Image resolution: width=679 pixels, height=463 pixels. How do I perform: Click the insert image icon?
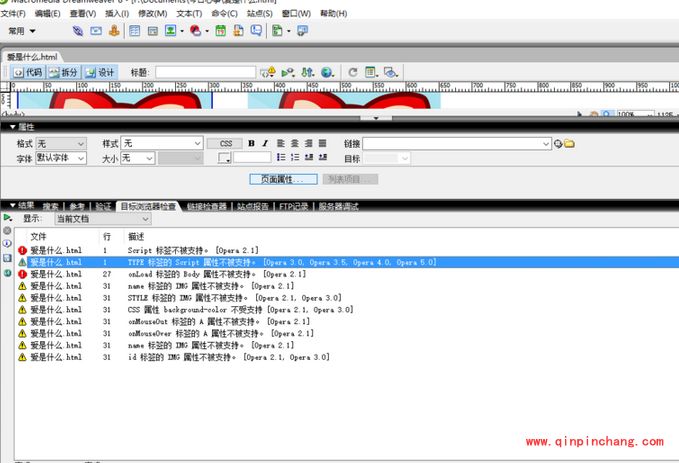coord(170,31)
